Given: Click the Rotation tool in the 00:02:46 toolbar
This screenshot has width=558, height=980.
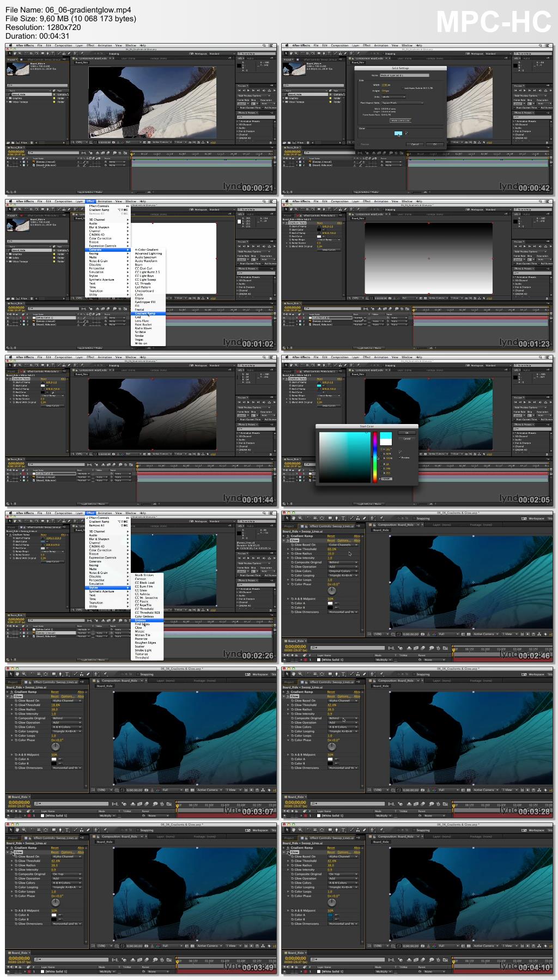Looking at the screenshot, I should [x=308, y=518].
